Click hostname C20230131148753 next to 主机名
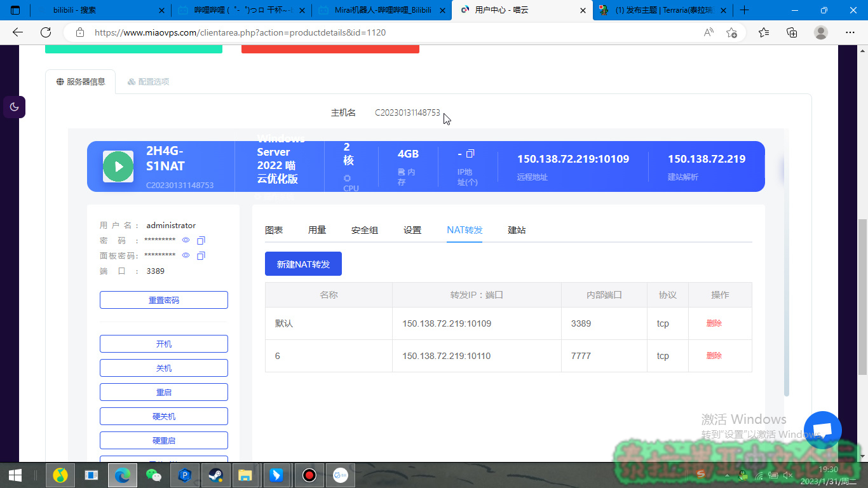Viewport: 868px width, 488px height. pos(407,112)
